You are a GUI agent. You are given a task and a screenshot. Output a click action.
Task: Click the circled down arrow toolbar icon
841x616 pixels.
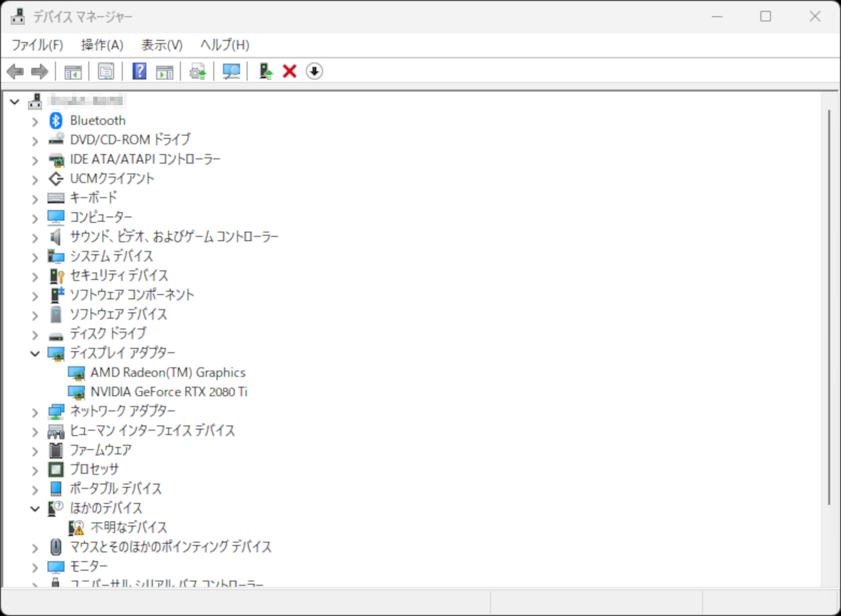pyautogui.click(x=315, y=71)
